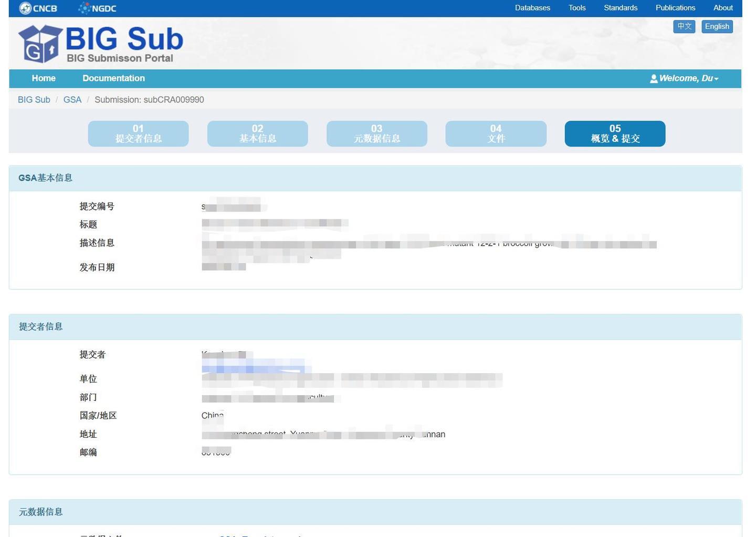756x537 pixels.
Task: Open the Documentation page
Action: tap(113, 78)
